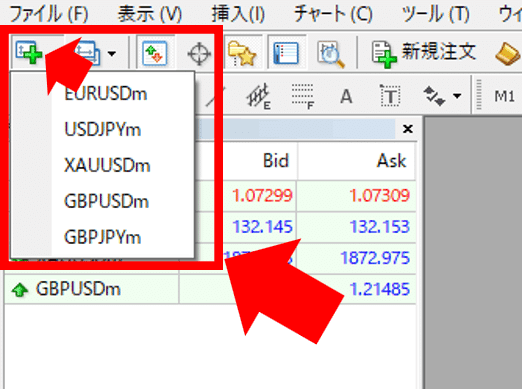
Task: Select the text label T tool
Action: click(390, 96)
